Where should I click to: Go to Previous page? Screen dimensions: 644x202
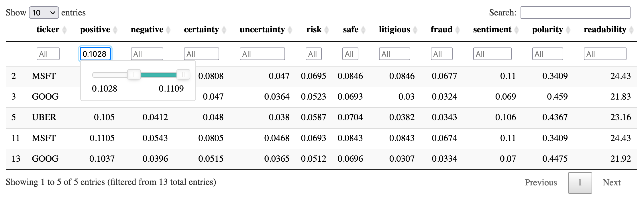coord(541,183)
